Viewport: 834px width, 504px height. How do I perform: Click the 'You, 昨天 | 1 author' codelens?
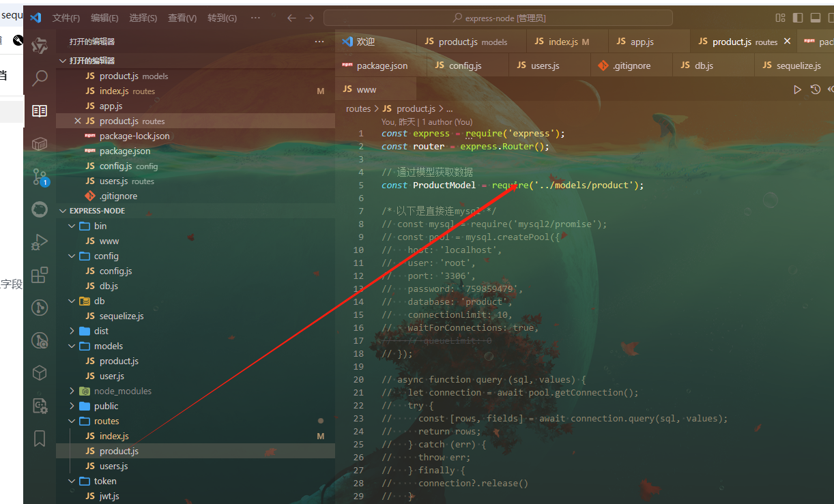tap(427, 121)
